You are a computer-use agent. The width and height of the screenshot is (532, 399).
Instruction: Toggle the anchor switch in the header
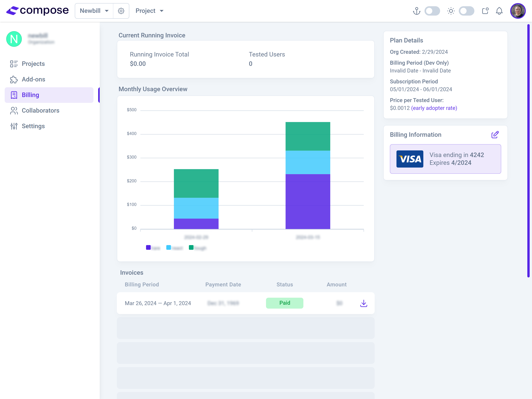pyautogui.click(x=432, y=11)
